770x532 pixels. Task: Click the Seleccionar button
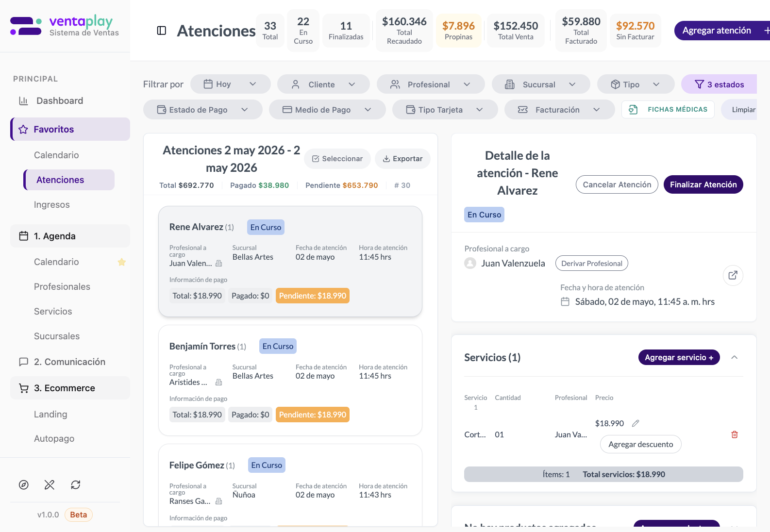coord(337,159)
